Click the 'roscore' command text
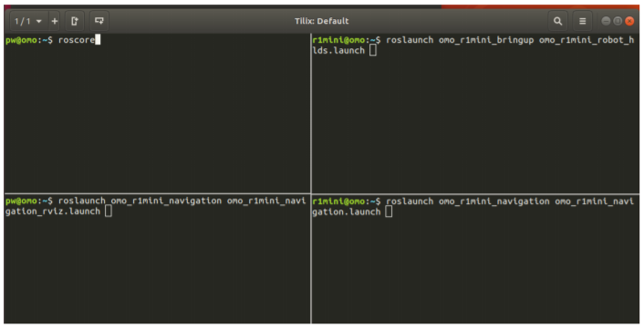This screenshot has width=644, height=328. point(77,40)
